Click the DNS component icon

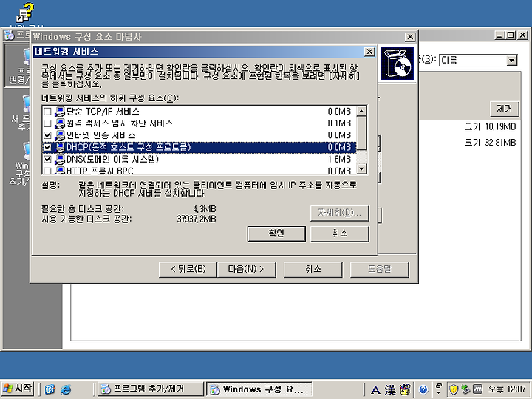(x=60, y=159)
